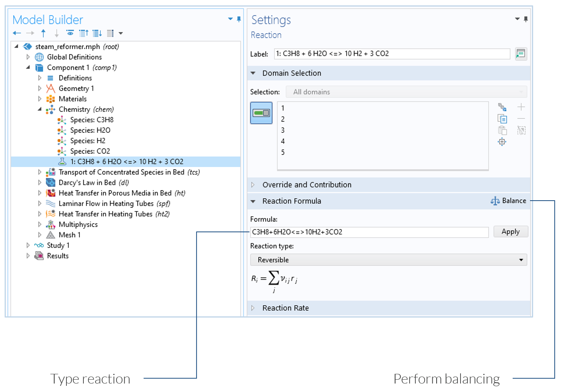Click the copy selection icon beside domain list

502,119
